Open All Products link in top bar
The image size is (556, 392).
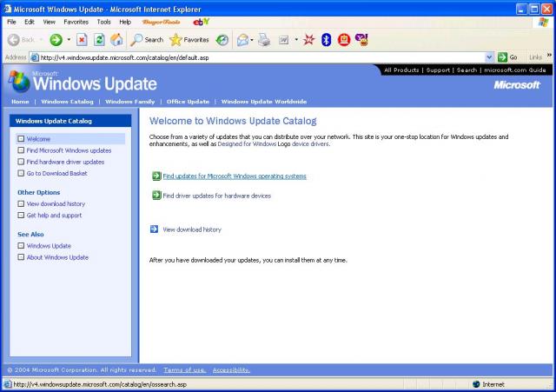pos(401,70)
